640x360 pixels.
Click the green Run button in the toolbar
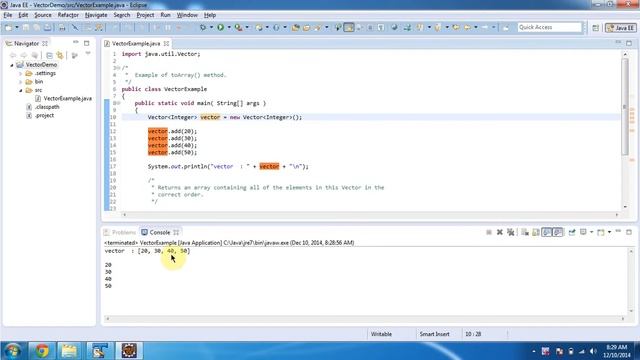click(220, 27)
